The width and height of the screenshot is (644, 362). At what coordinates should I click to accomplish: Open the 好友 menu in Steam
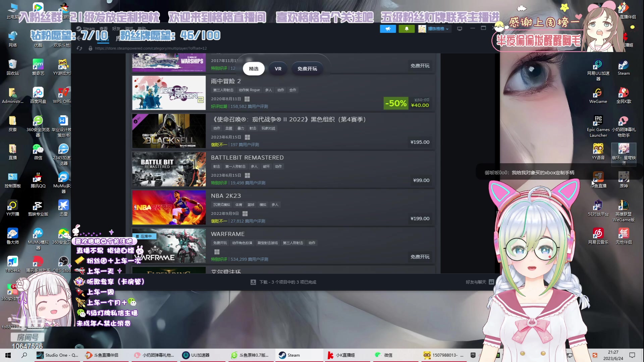point(116,29)
